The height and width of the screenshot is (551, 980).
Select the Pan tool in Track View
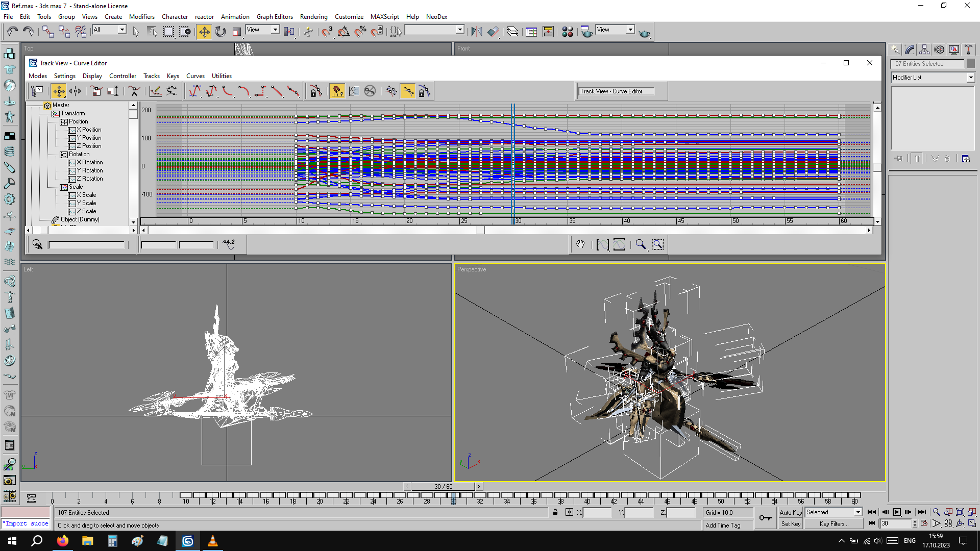point(580,244)
